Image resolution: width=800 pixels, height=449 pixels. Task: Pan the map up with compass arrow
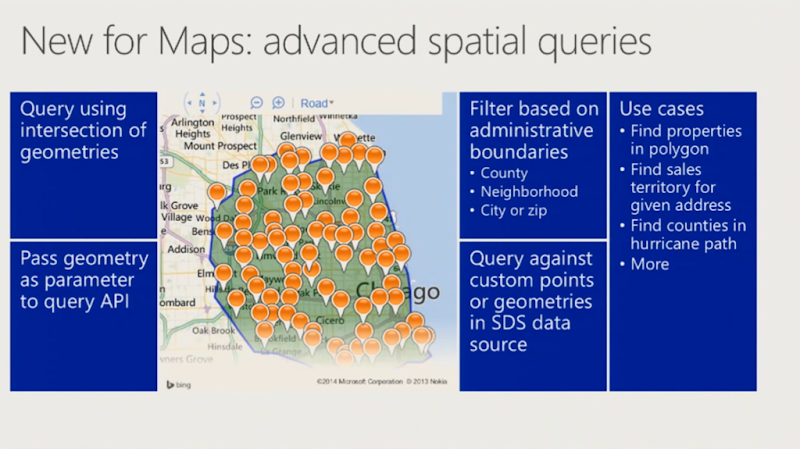202,94
